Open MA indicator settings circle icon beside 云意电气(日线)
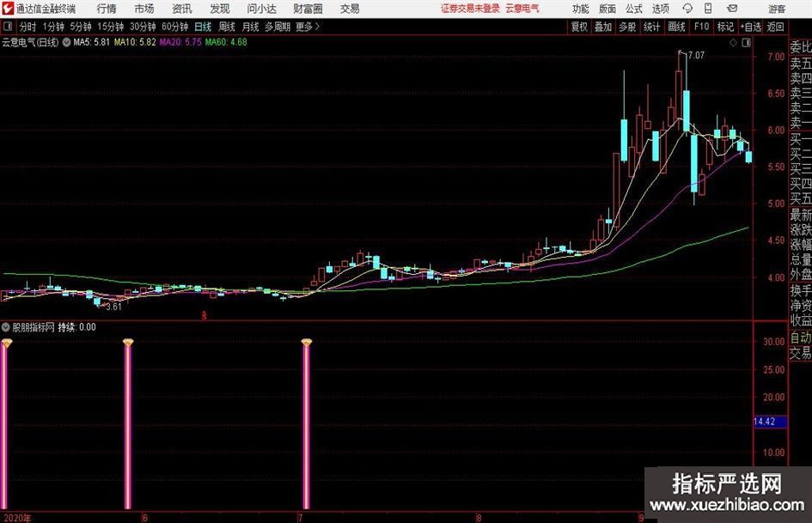Viewport: 812px width, 523px height. pos(66,42)
